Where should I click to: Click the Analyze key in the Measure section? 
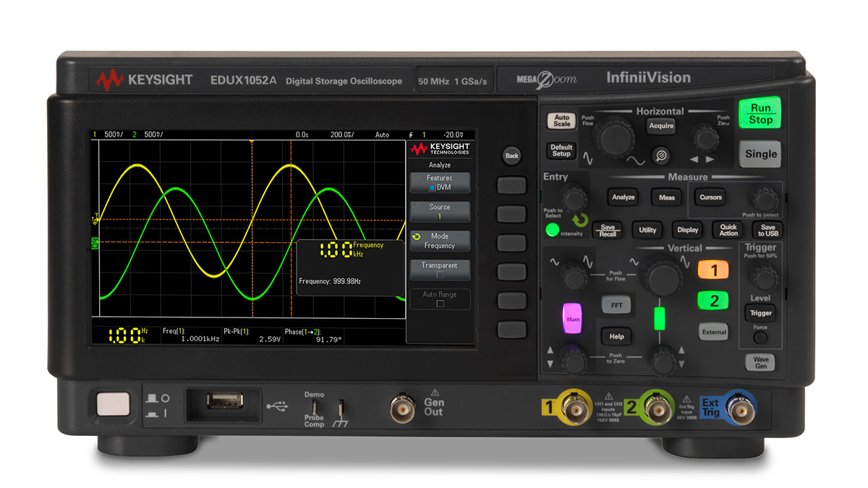click(x=624, y=197)
